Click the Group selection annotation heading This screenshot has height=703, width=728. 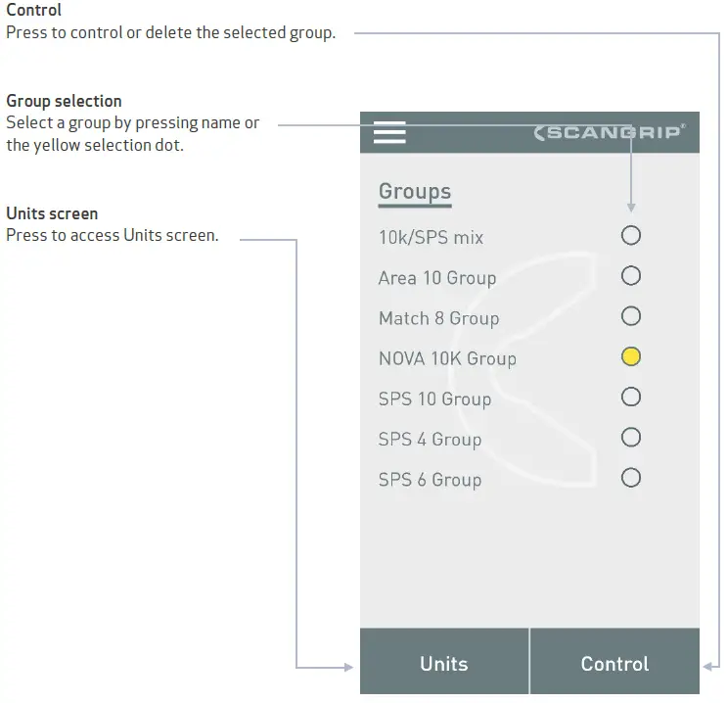(64, 101)
